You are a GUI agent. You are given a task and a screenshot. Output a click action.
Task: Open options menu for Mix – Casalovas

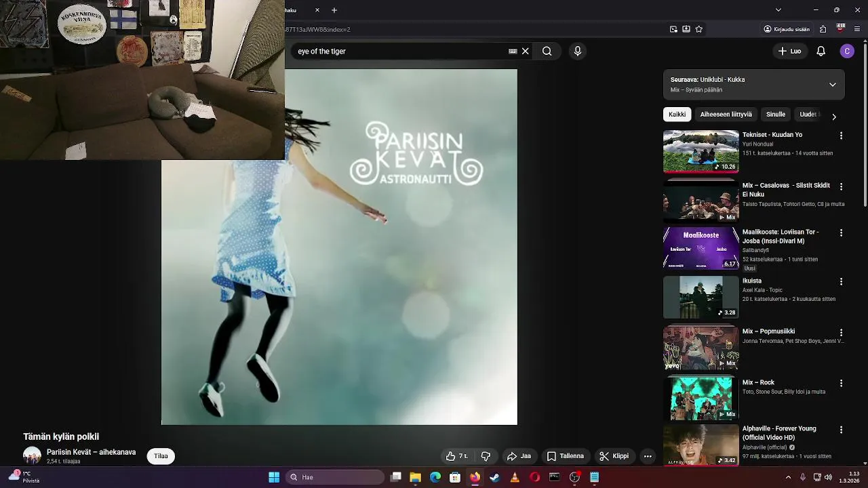841,186
